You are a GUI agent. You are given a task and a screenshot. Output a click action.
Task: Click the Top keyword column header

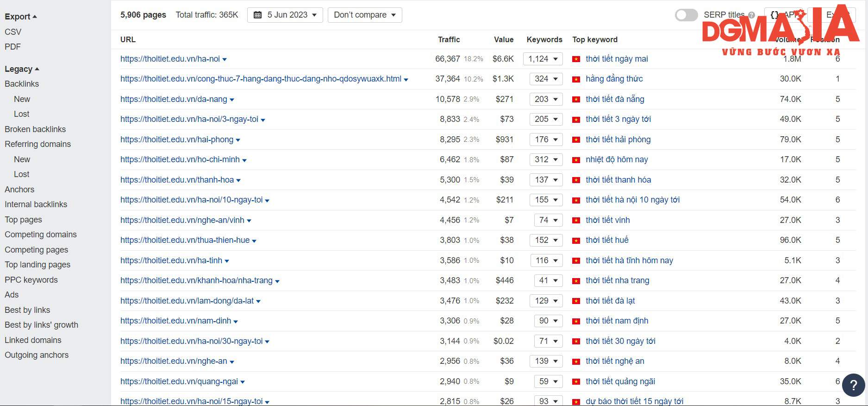tap(595, 39)
